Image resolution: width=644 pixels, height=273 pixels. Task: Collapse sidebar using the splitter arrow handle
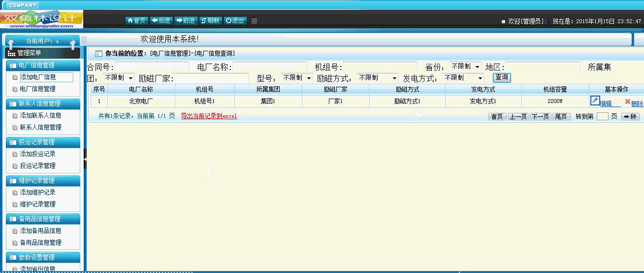pyautogui.click(x=85, y=159)
